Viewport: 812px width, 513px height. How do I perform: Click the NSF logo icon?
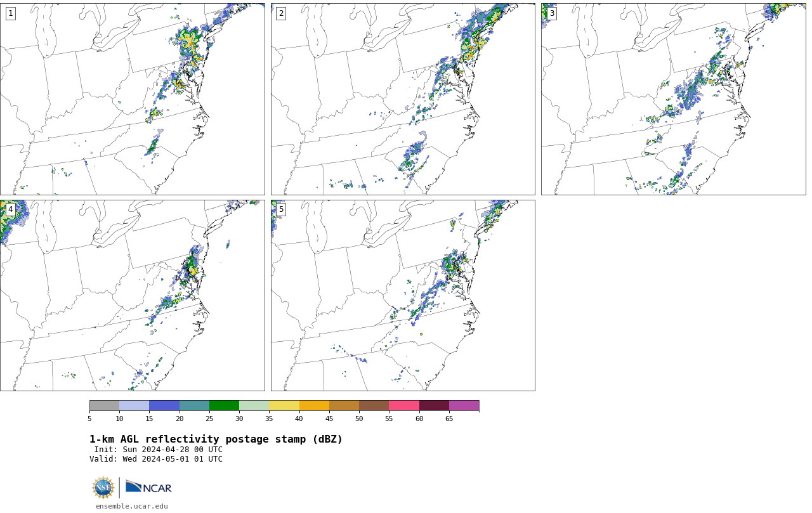point(103,488)
